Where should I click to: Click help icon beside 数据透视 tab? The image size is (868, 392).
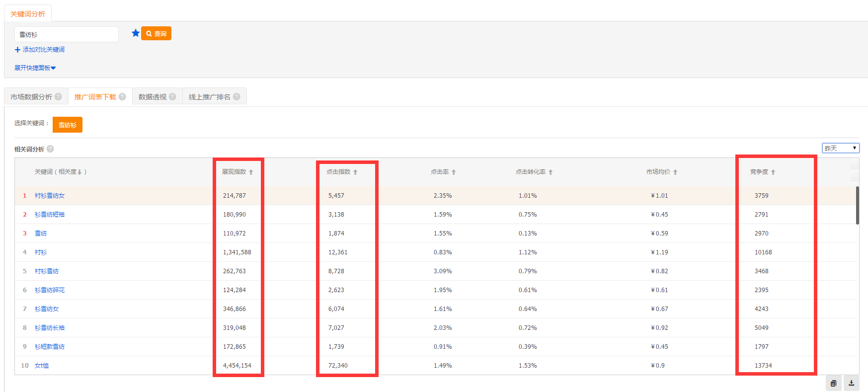point(172,97)
